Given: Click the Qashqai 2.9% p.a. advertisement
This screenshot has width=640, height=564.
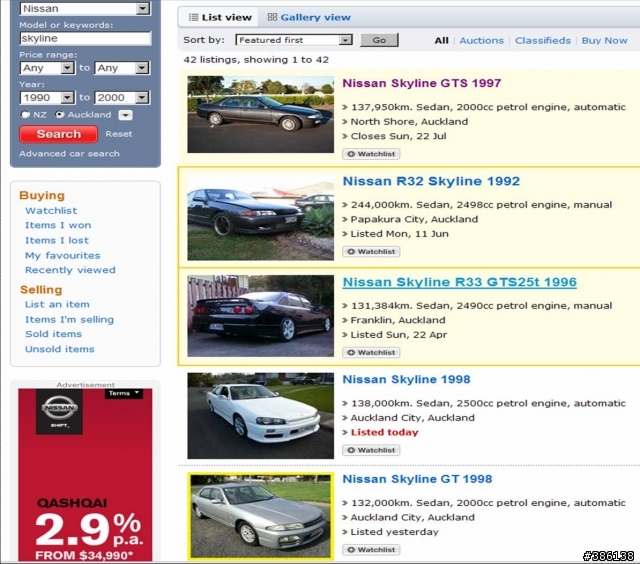Looking at the screenshot, I should click(85, 475).
